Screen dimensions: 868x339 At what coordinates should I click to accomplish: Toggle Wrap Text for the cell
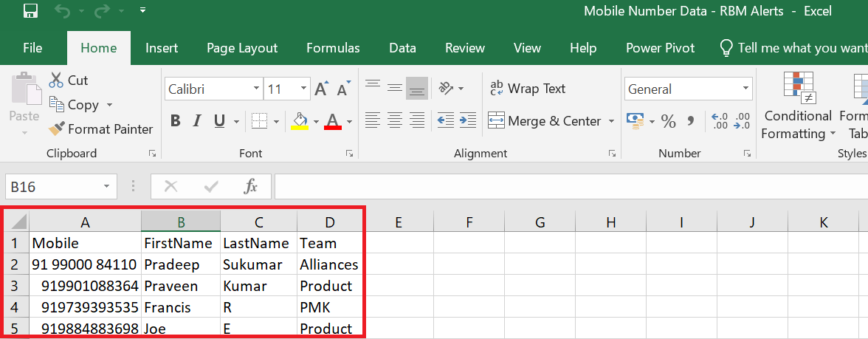528,89
